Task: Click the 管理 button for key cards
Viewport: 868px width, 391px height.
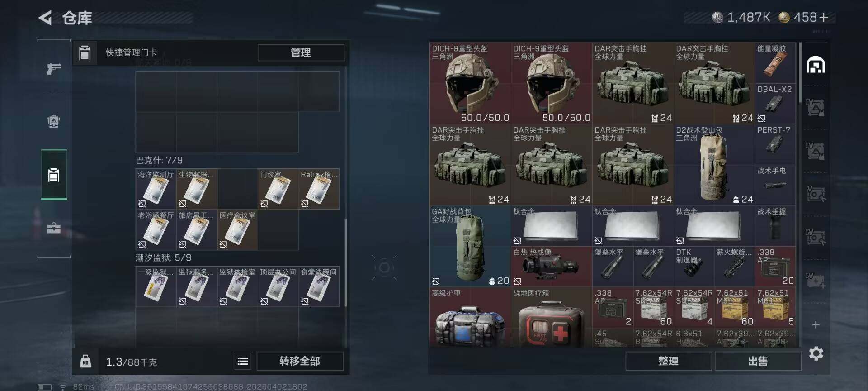Action: click(x=301, y=52)
